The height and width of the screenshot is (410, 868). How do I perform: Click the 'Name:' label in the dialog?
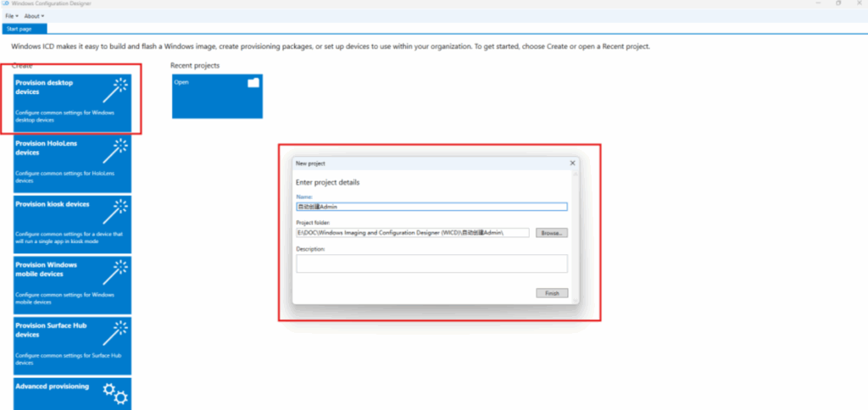304,197
